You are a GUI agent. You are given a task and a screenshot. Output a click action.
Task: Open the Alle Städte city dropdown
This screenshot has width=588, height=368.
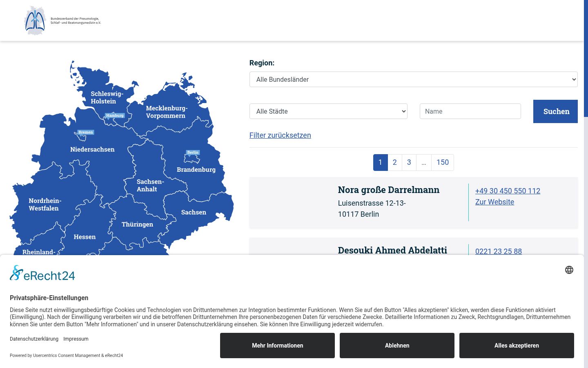(328, 111)
